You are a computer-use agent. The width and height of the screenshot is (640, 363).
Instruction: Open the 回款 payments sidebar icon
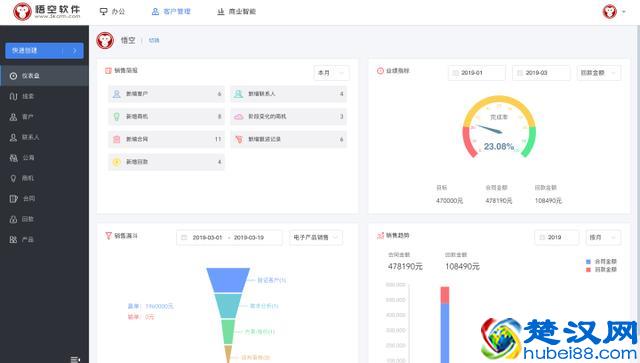tap(13, 219)
